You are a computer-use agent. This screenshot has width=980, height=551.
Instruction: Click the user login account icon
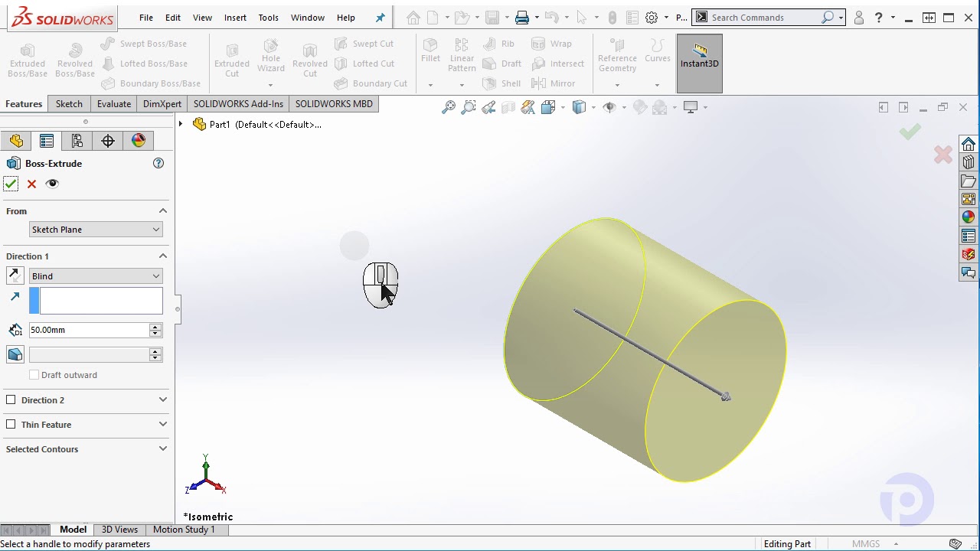[858, 18]
